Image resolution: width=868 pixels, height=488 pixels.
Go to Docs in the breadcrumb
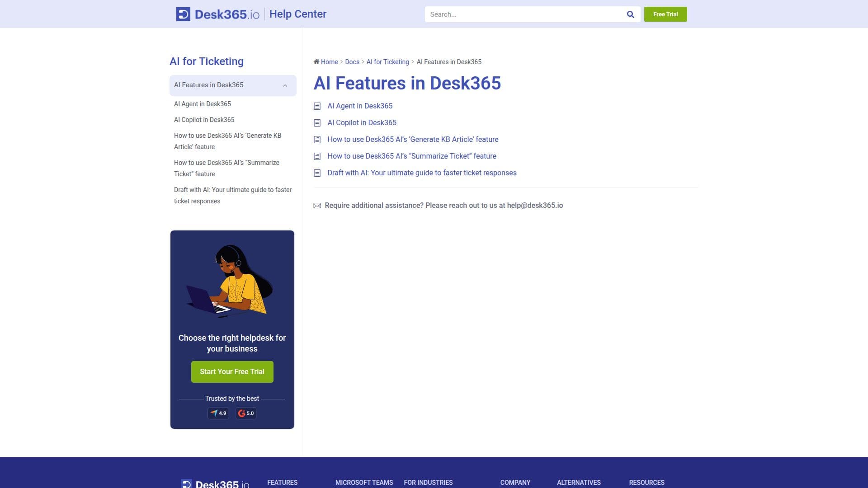pyautogui.click(x=352, y=62)
